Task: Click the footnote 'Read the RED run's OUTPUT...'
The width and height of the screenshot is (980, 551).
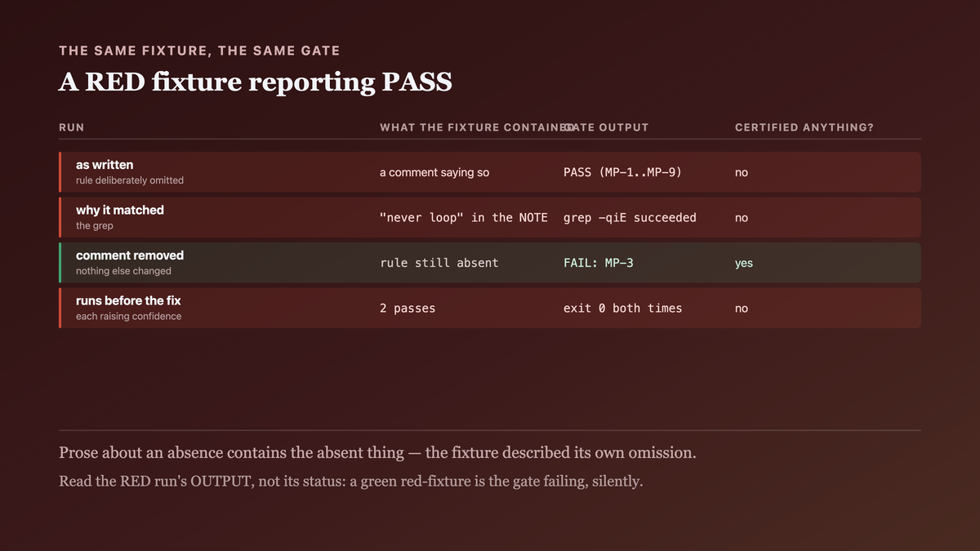Action: coord(351,482)
